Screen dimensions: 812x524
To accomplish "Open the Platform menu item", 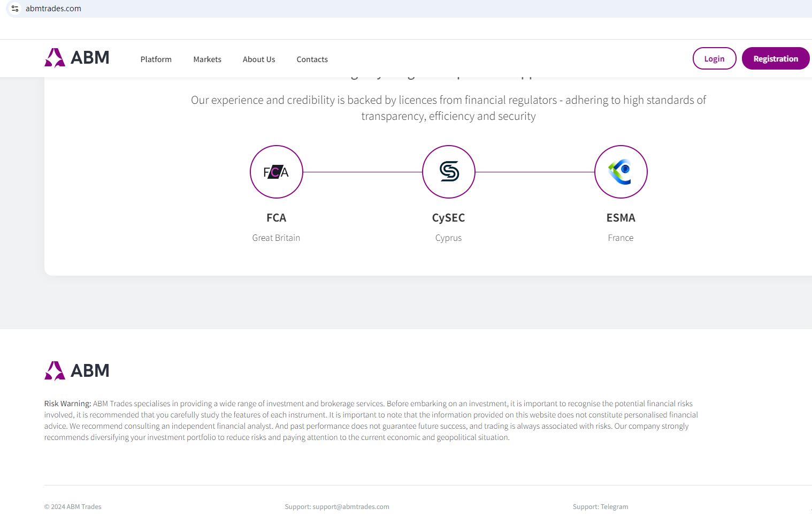I will [x=156, y=59].
